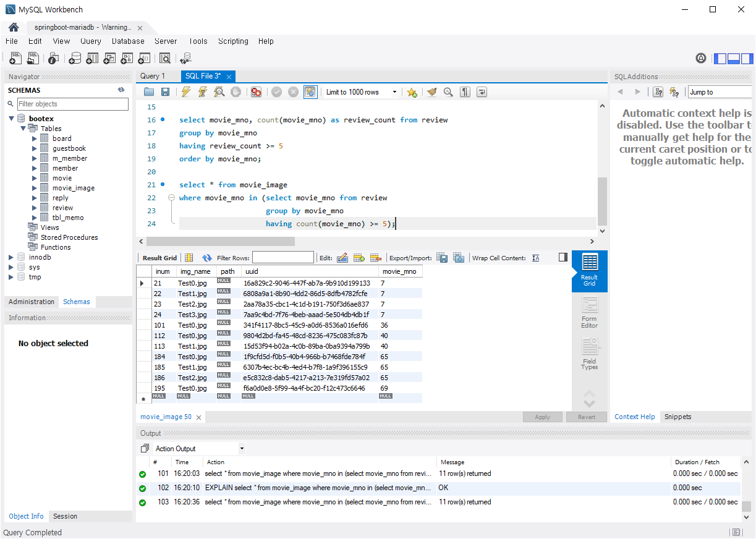Click the create new function icon
Viewport: 756px width, 539px height.
point(144,58)
